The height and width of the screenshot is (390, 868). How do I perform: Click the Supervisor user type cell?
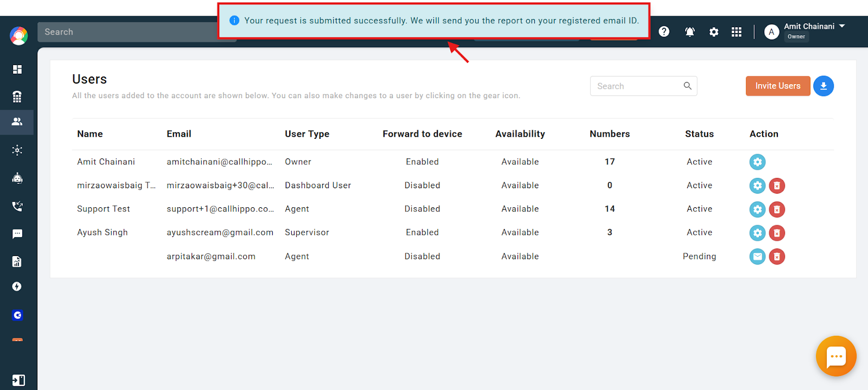(x=307, y=232)
